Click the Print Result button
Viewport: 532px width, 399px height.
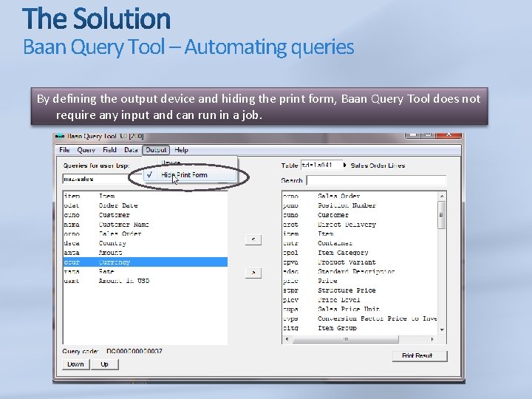tap(420, 356)
